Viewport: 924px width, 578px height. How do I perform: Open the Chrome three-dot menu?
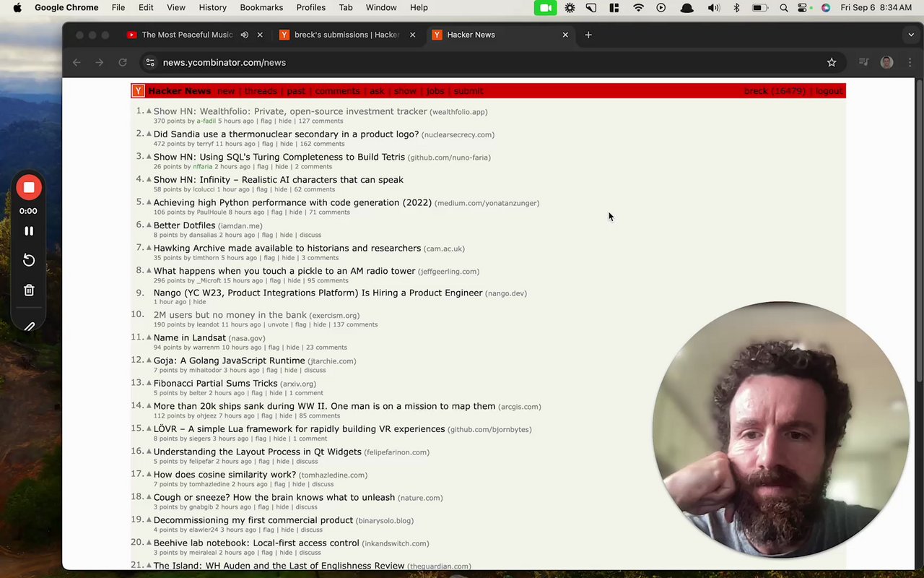point(910,63)
